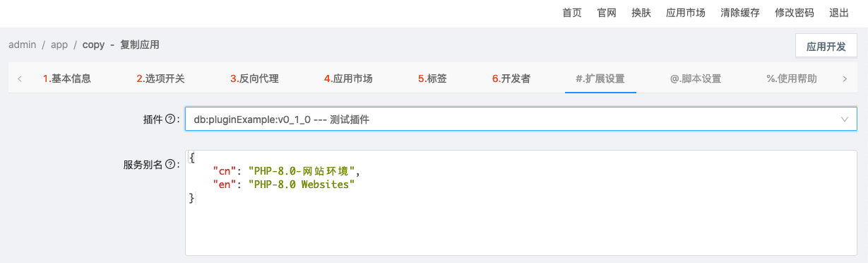The image size is (868, 263).
Task: Expand the 插件 dropdown arrow
Action: [x=845, y=119]
